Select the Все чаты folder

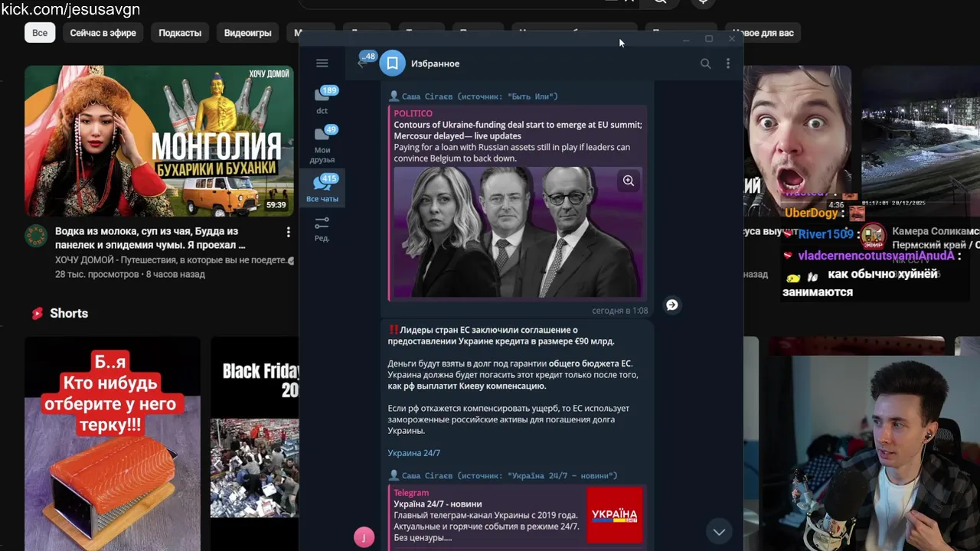322,188
